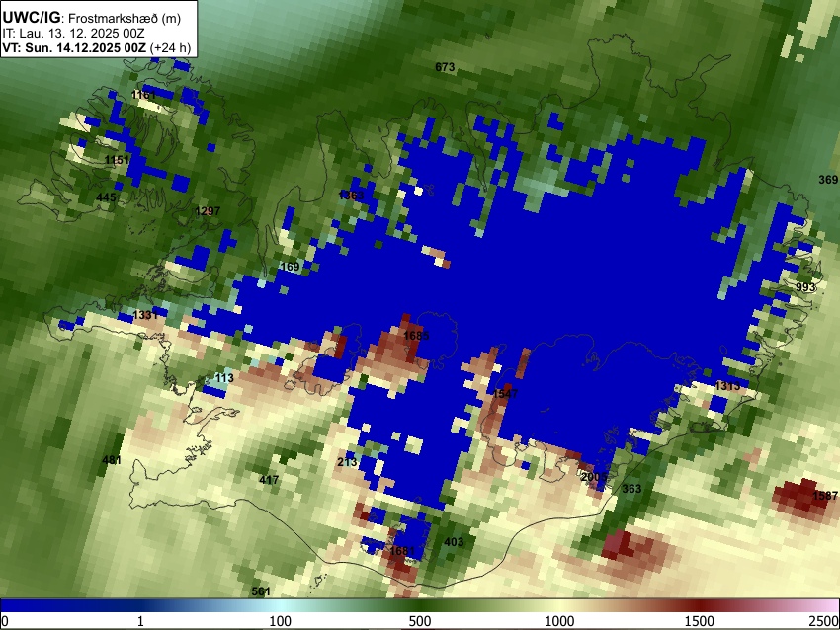The image size is (840, 630).
Task: Click the map value 1363
Action: click(x=352, y=195)
